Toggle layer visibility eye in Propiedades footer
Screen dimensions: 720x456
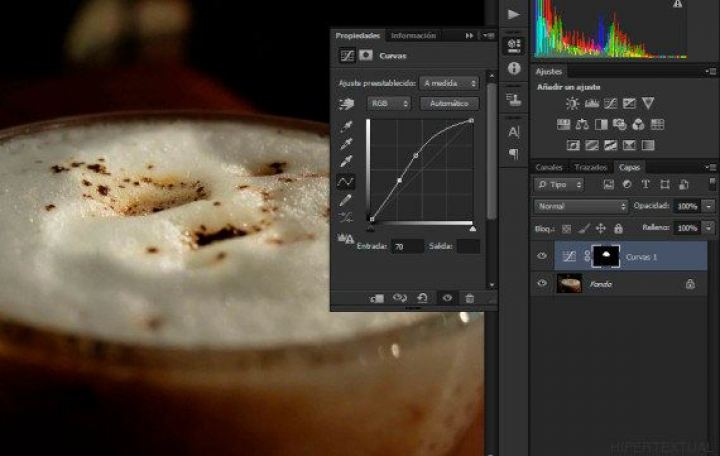tap(446, 298)
